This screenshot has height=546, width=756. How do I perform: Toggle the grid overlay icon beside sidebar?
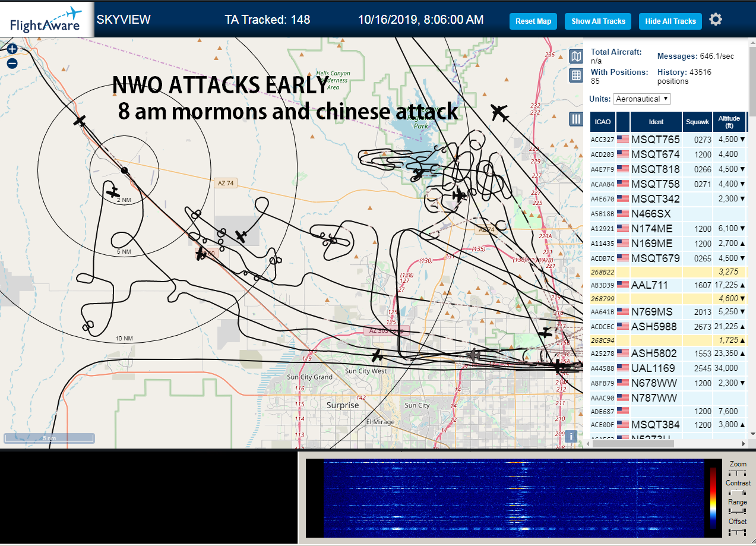[575, 75]
